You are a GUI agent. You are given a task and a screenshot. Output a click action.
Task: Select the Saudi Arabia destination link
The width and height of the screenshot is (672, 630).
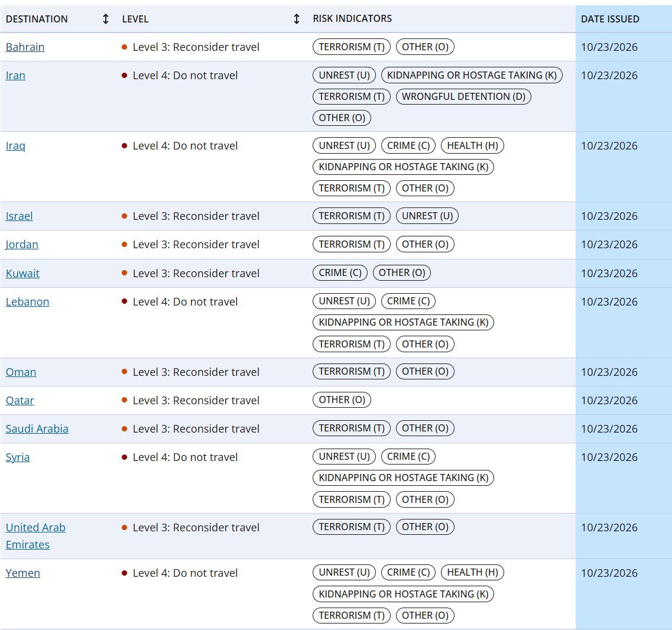click(x=37, y=428)
